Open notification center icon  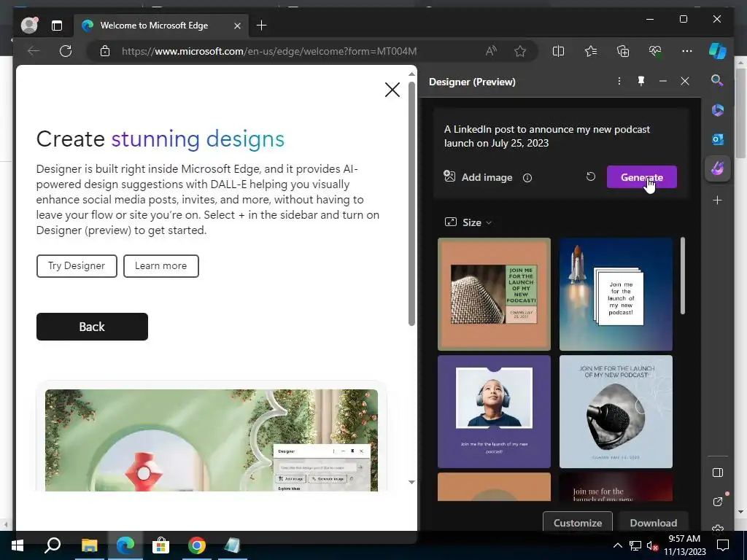[x=723, y=545]
